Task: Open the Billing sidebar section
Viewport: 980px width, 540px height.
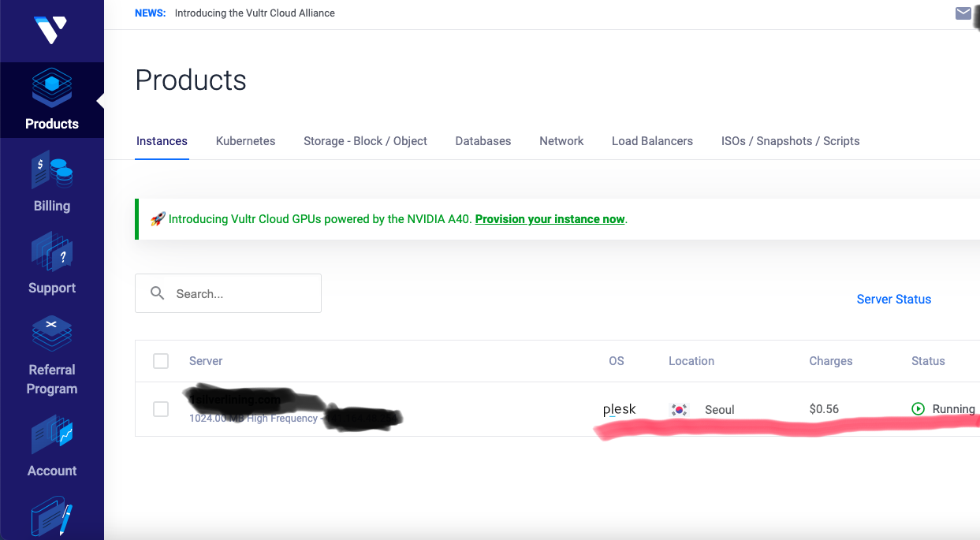Action: 52,182
